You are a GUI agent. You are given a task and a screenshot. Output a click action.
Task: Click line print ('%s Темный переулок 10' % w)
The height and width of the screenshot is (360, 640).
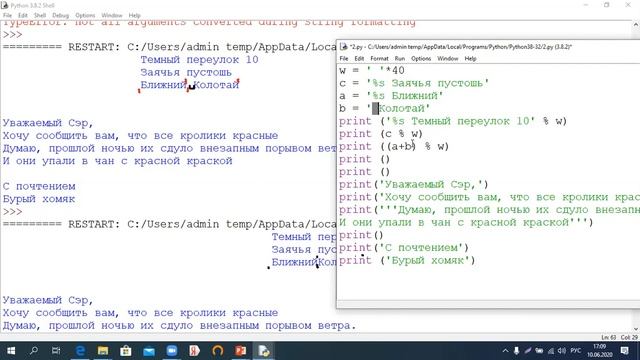point(453,121)
